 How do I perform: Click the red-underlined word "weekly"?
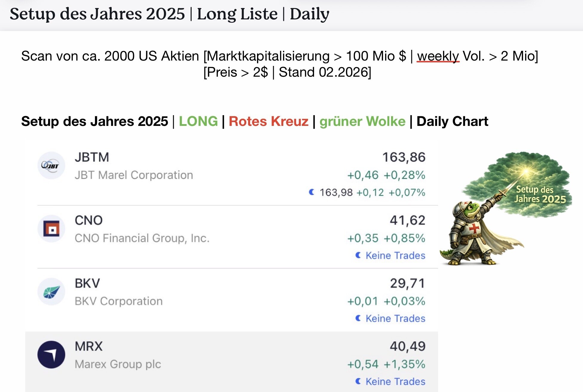(438, 56)
